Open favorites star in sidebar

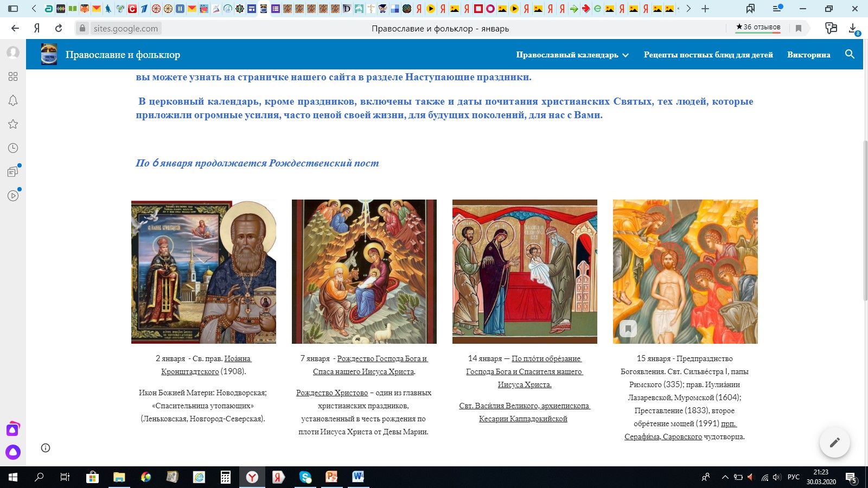tap(13, 124)
